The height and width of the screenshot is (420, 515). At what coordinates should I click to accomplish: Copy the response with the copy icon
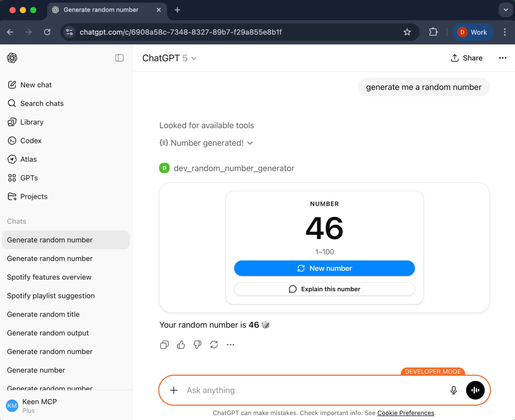click(164, 345)
